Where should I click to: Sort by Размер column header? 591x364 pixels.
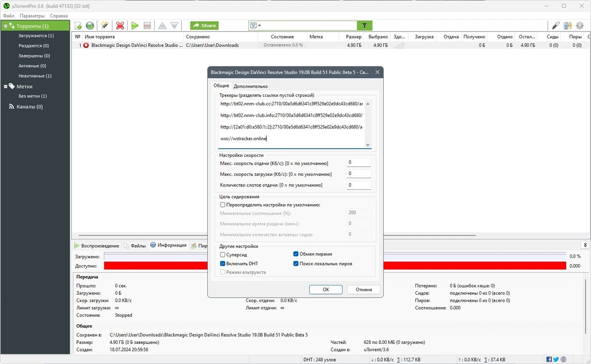click(353, 37)
